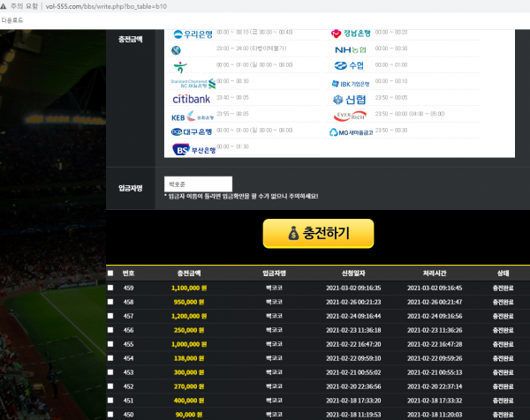This screenshot has height=420, width=530.
Task: Click the 250,000 원 amount
Action: [x=189, y=330]
